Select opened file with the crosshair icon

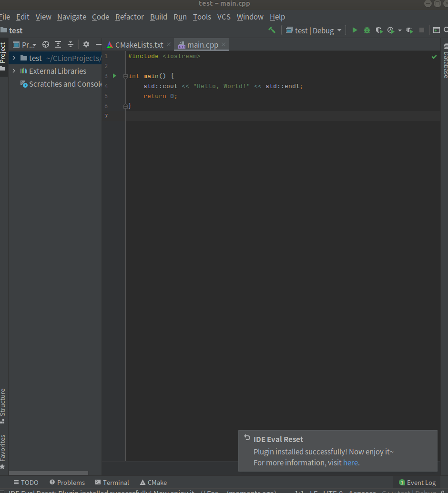click(46, 45)
